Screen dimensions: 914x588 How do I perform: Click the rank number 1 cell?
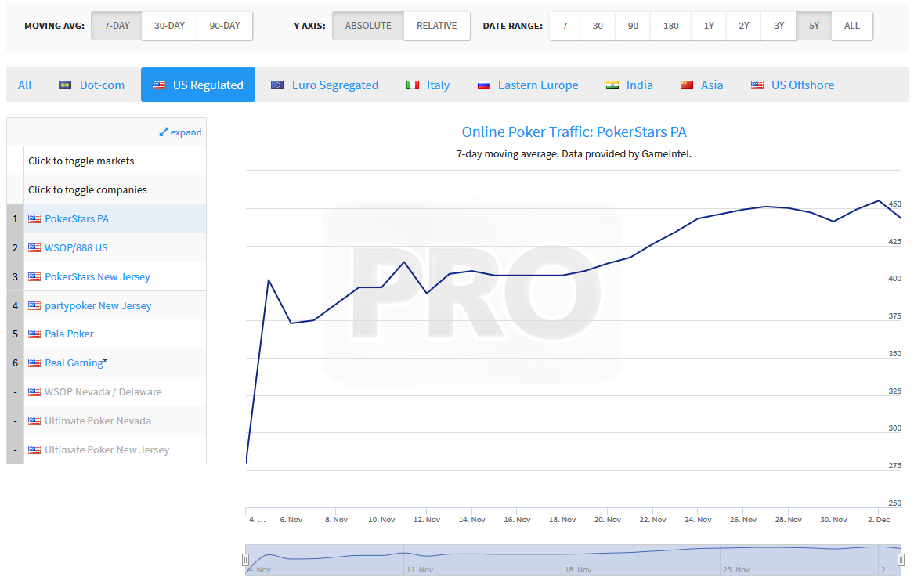tap(15, 219)
